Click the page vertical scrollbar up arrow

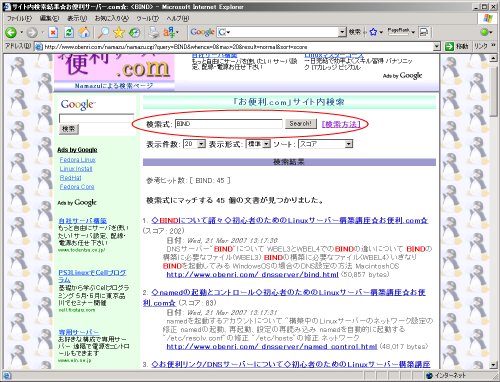tap(494, 58)
